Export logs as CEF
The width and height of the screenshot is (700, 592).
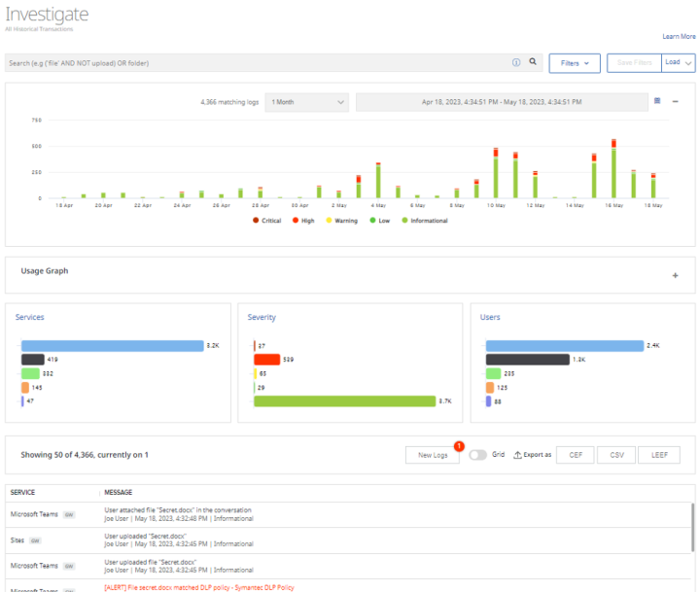[575, 455]
